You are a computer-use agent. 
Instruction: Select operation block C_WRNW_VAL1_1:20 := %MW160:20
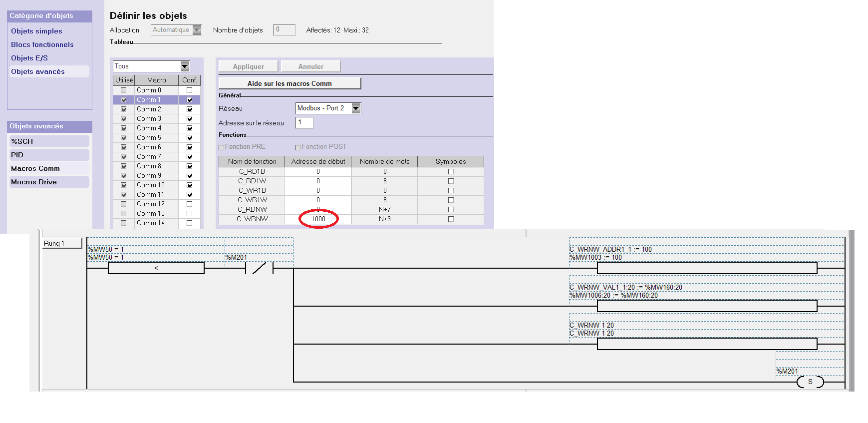coord(706,306)
